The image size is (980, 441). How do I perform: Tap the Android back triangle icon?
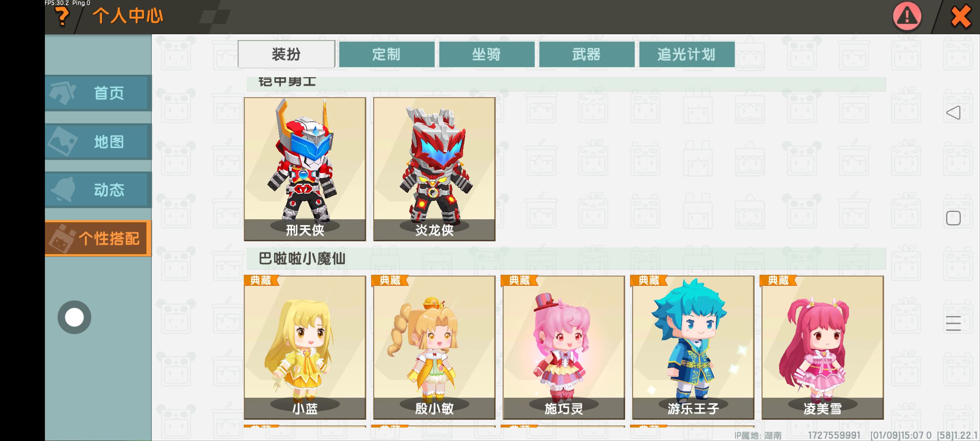click(x=953, y=113)
